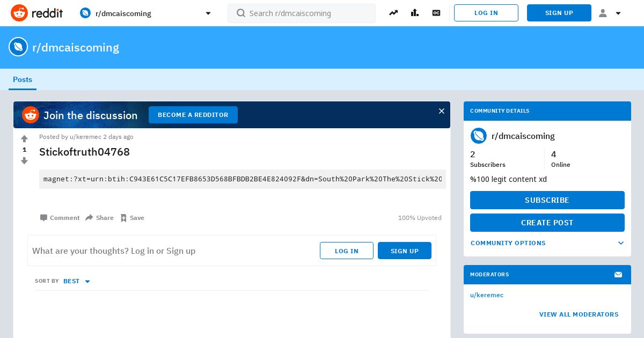Click the community avatar in the blue banner

(x=18, y=47)
